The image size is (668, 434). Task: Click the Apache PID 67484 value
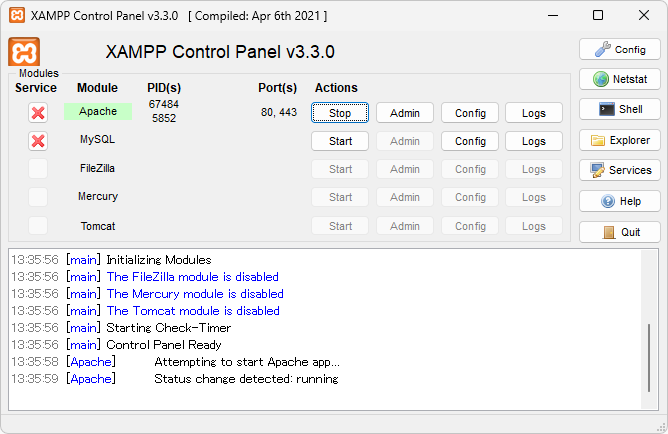(x=164, y=104)
